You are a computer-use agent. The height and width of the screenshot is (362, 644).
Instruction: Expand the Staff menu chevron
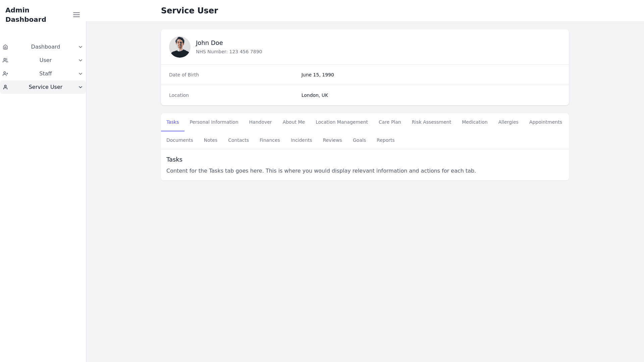click(x=80, y=74)
